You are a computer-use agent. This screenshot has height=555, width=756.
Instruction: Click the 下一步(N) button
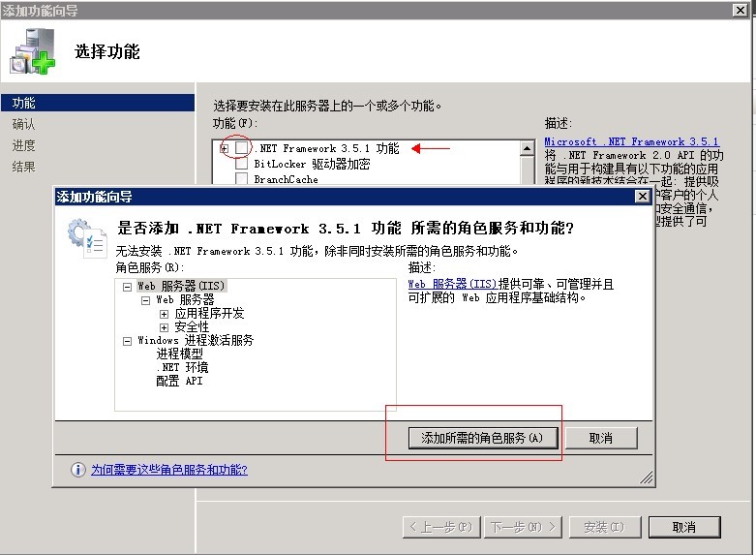click(524, 527)
